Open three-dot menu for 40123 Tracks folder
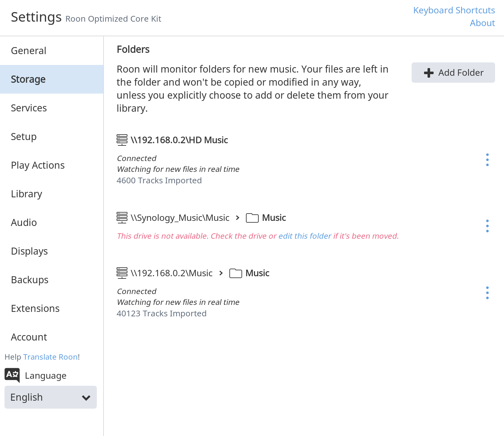 (487, 293)
